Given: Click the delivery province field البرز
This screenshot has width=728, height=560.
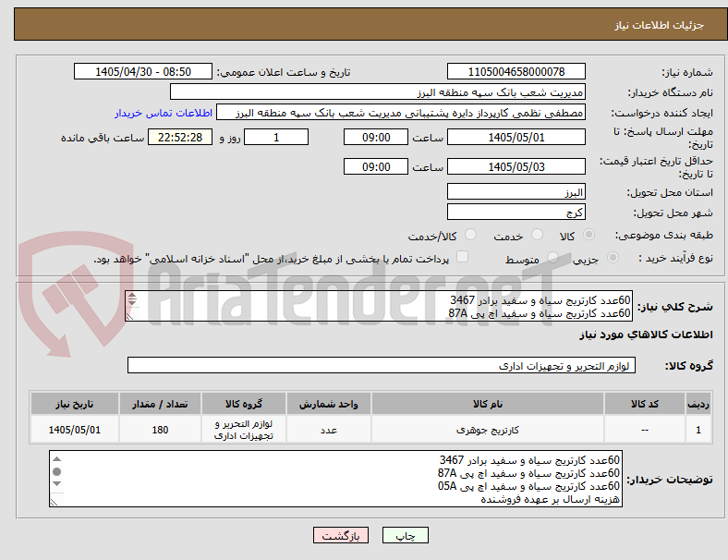Looking at the screenshot, I should 516,192.
